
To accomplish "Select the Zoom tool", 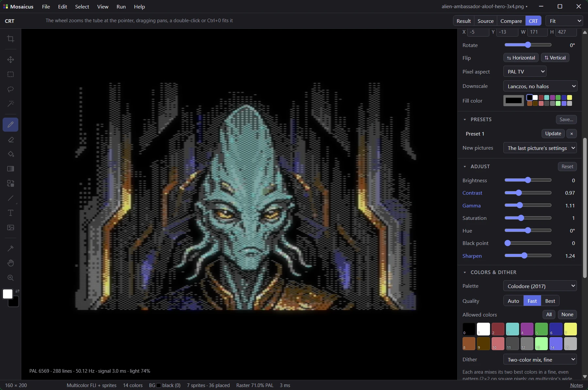I will click(x=10, y=278).
